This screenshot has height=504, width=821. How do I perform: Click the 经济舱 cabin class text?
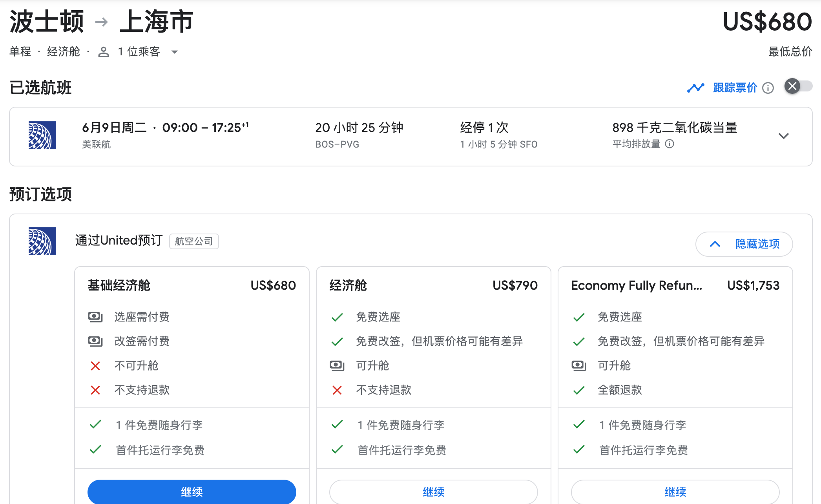tap(63, 52)
